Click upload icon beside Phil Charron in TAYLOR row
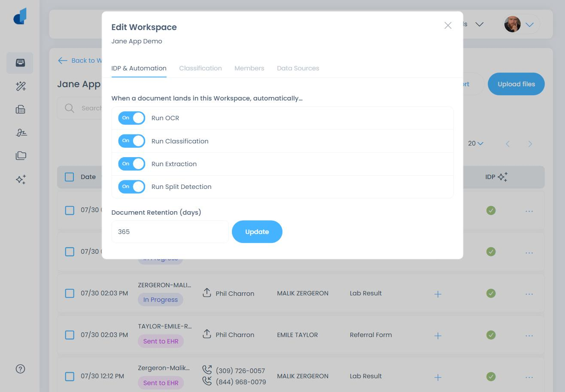565x392 pixels. [x=207, y=334]
